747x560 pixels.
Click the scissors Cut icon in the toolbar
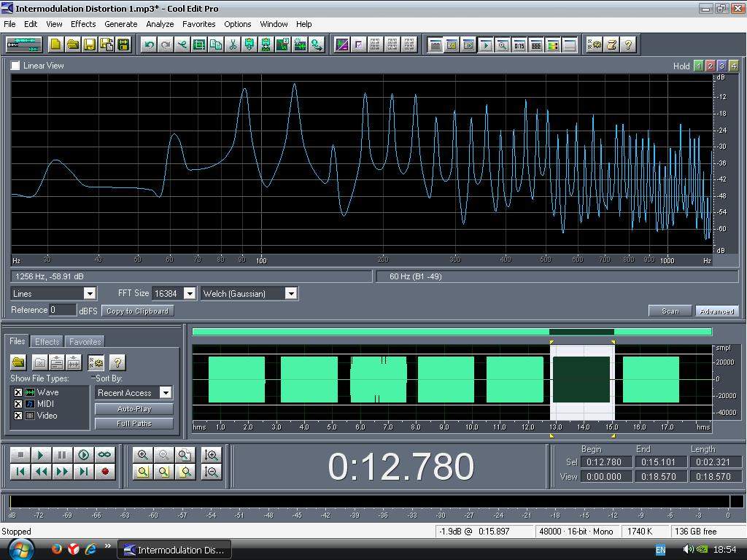[233, 44]
